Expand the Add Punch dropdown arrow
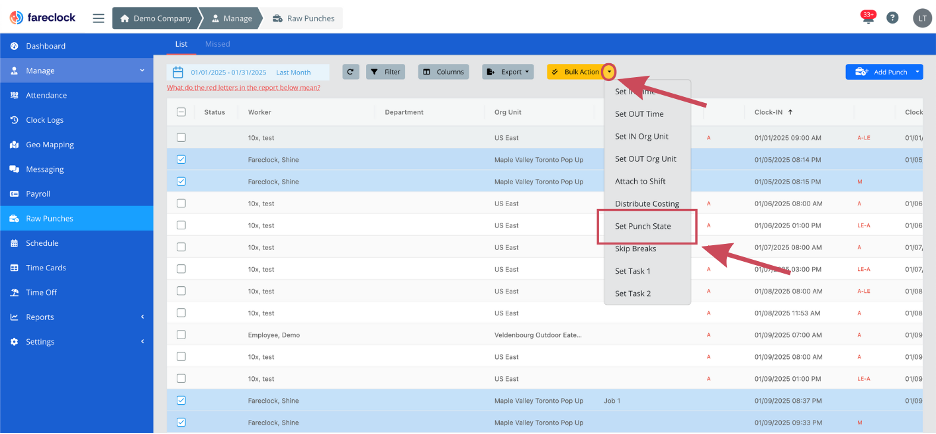This screenshot has width=936, height=434. coord(918,72)
